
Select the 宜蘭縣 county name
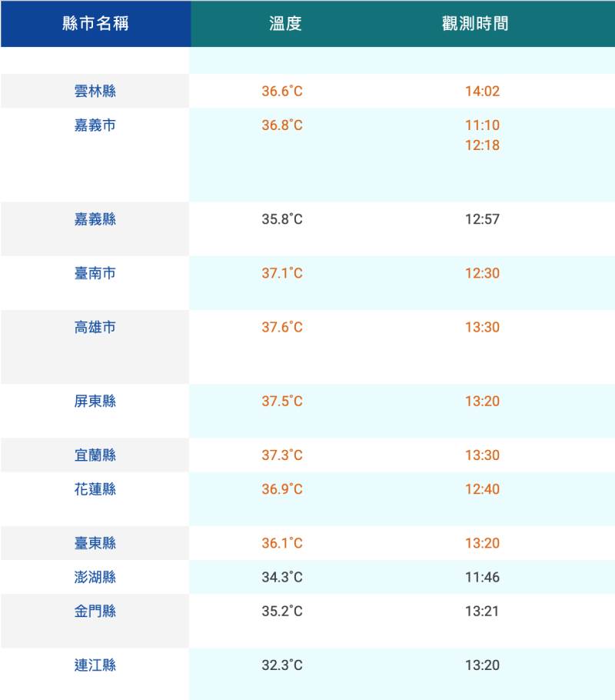tap(95, 455)
